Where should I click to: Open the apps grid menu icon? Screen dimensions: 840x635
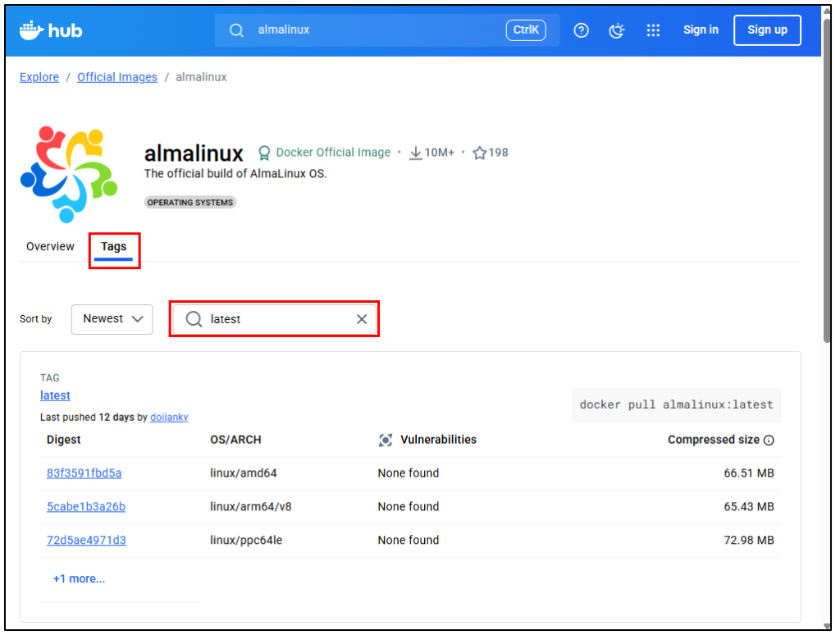pyautogui.click(x=653, y=30)
